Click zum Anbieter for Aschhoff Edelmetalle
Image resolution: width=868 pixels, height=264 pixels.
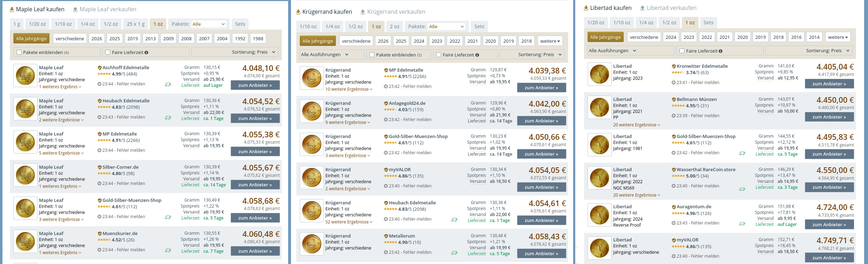tap(255, 85)
